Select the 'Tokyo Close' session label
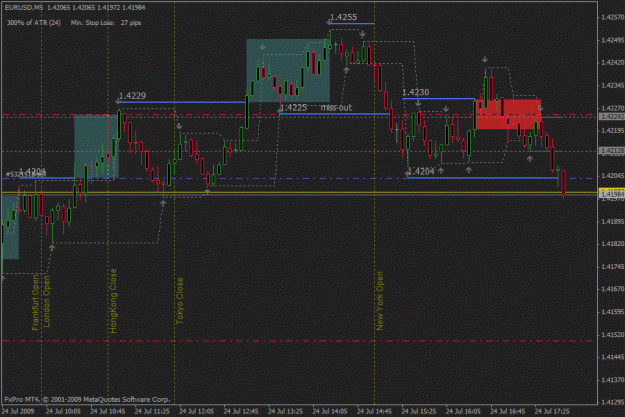 click(x=180, y=301)
